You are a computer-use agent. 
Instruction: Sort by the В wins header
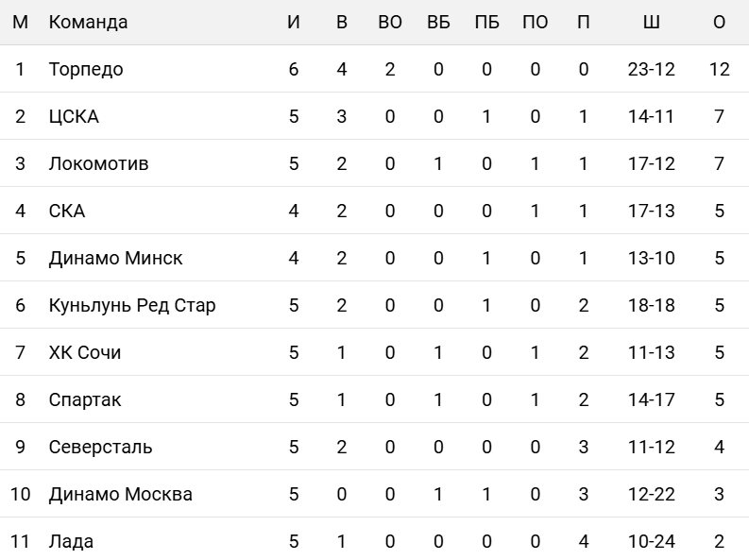pyautogui.click(x=342, y=22)
